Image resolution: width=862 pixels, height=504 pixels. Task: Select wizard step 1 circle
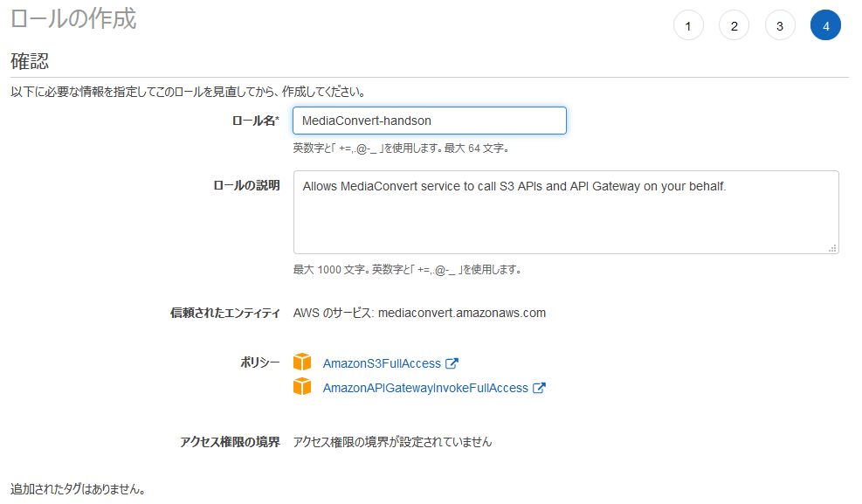coord(688,25)
